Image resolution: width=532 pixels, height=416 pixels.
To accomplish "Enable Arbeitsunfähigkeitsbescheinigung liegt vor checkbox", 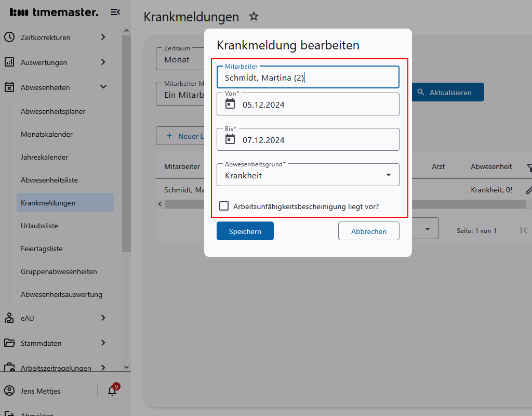I will [224, 206].
